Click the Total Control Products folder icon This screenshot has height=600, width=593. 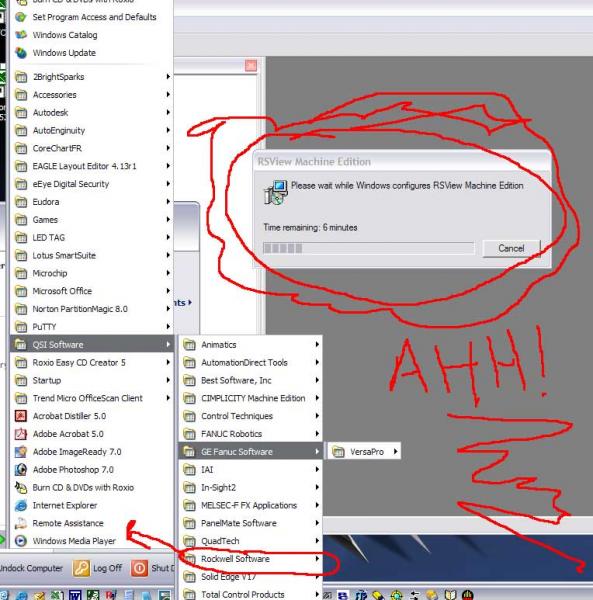(x=189, y=595)
